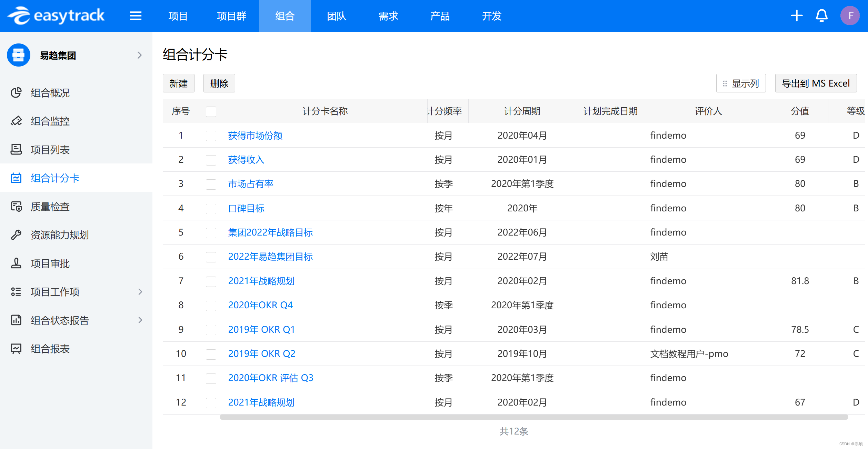Viewport: 868px width, 449px height.
Task: Expand the 组合状态报告 submenu arrow
Action: click(x=140, y=320)
